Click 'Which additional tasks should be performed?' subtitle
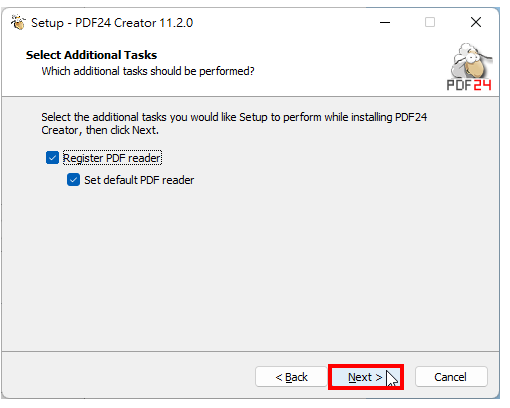The width and height of the screenshot is (510, 408). (x=148, y=71)
